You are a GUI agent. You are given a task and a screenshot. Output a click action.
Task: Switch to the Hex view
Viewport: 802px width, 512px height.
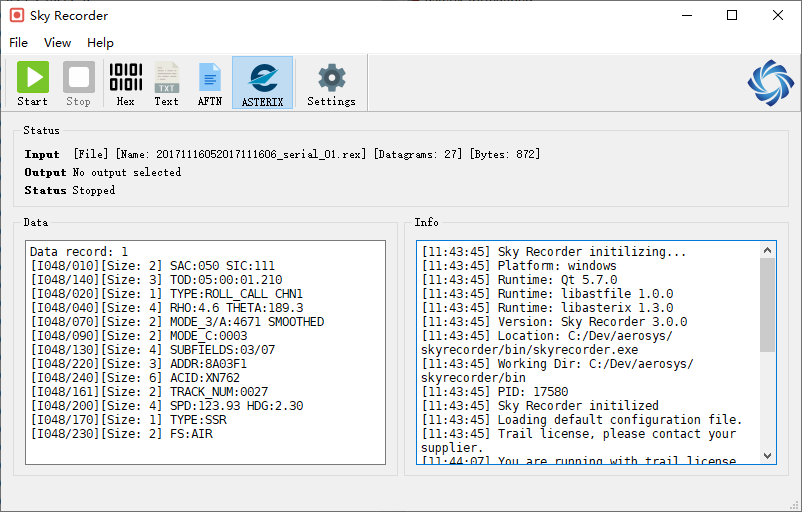click(126, 83)
